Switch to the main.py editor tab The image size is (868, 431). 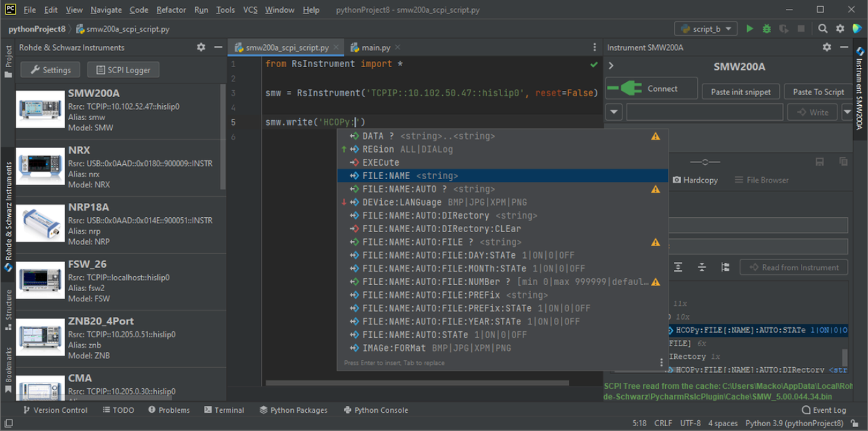(x=375, y=48)
